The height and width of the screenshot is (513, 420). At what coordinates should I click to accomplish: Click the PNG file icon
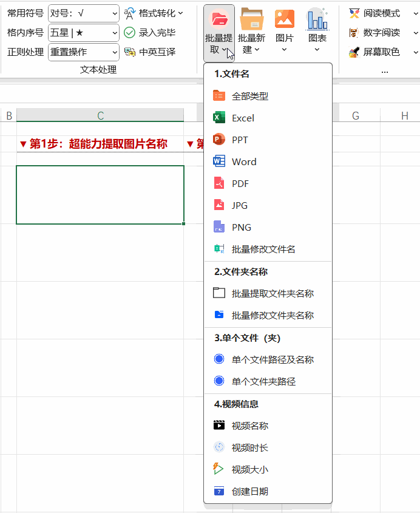(219, 226)
